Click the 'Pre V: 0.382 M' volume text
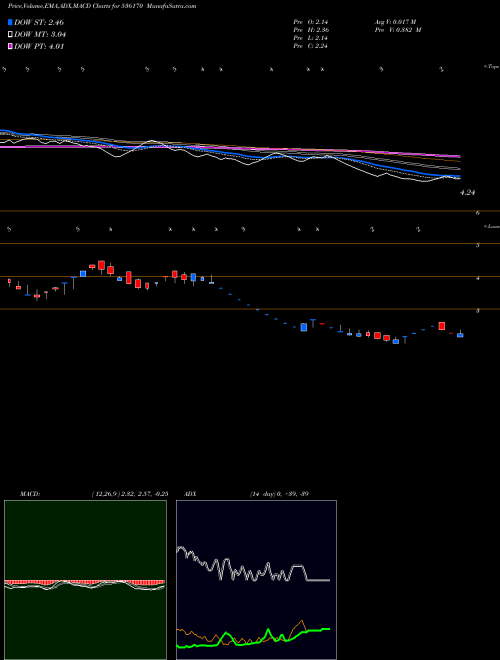The image size is (500, 660). coord(398,30)
